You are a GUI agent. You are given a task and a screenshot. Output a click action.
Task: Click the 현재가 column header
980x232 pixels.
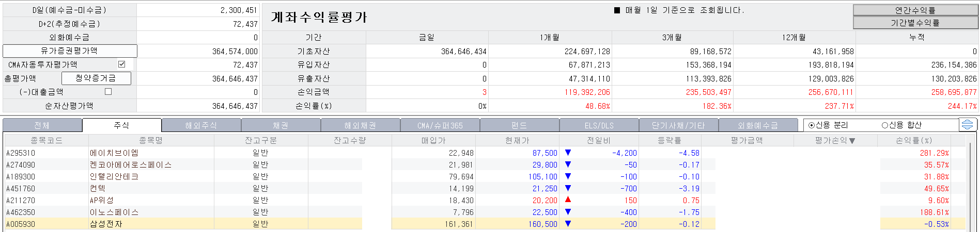517,140
